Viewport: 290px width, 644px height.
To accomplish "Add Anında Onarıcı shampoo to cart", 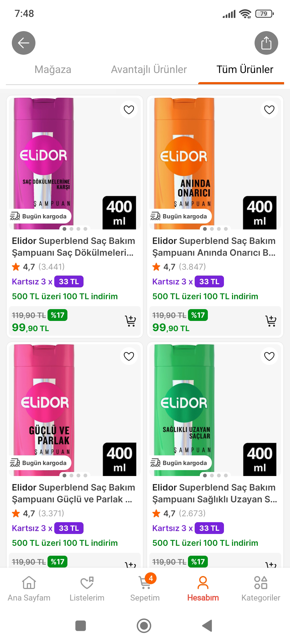I will [271, 321].
